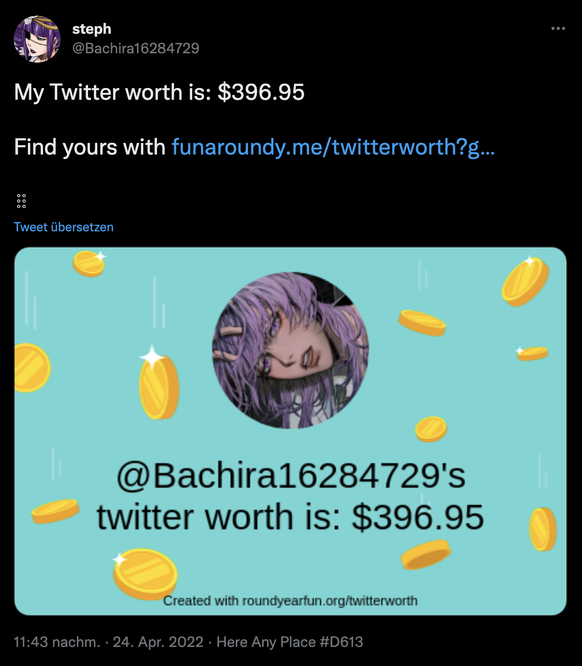Image resolution: width=582 pixels, height=666 pixels.
Task: Open the teal Twitter worth image card
Action: pos(291,431)
